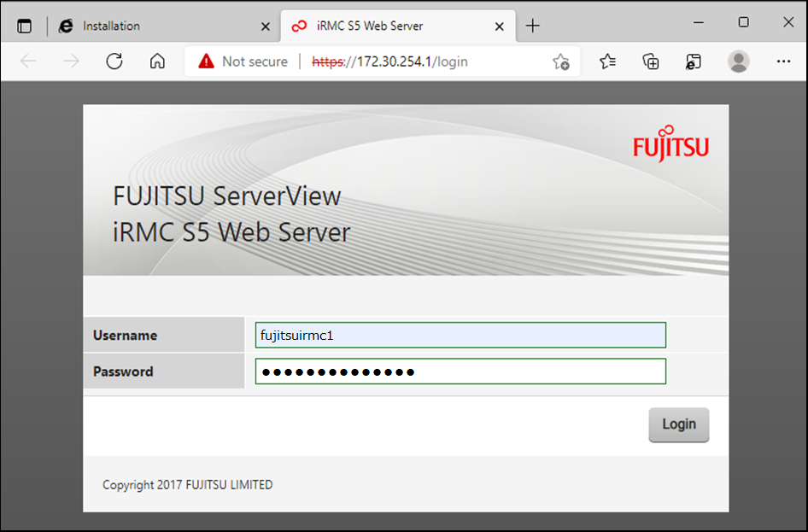Click the Password input field
The height and width of the screenshot is (532, 808).
(x=460, y=371)
